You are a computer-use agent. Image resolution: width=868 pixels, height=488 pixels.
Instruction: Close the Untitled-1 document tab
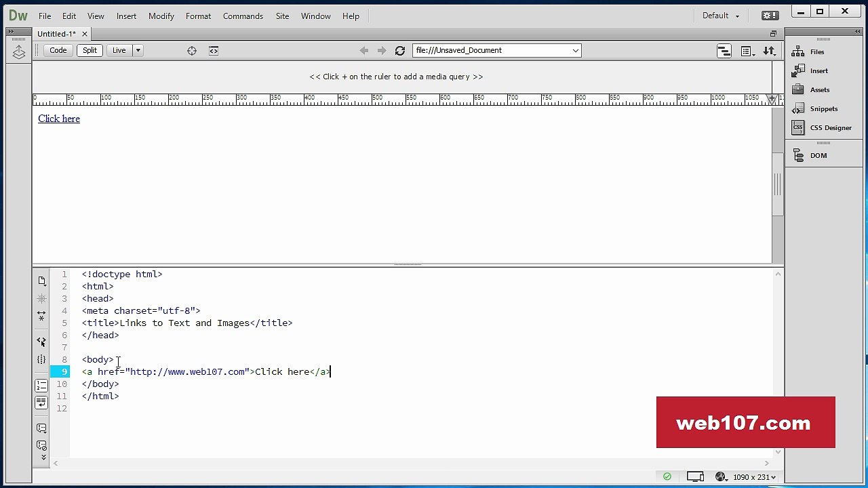tap(85, 34)
